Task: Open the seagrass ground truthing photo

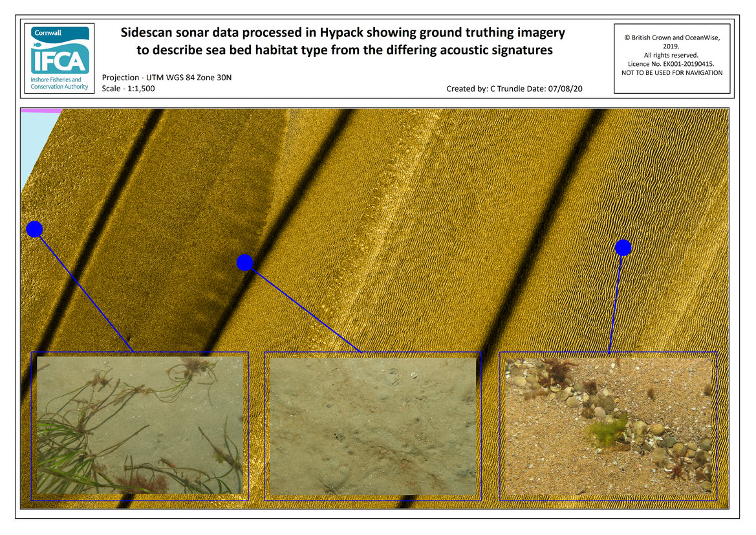Action: [x=140, y=426]
